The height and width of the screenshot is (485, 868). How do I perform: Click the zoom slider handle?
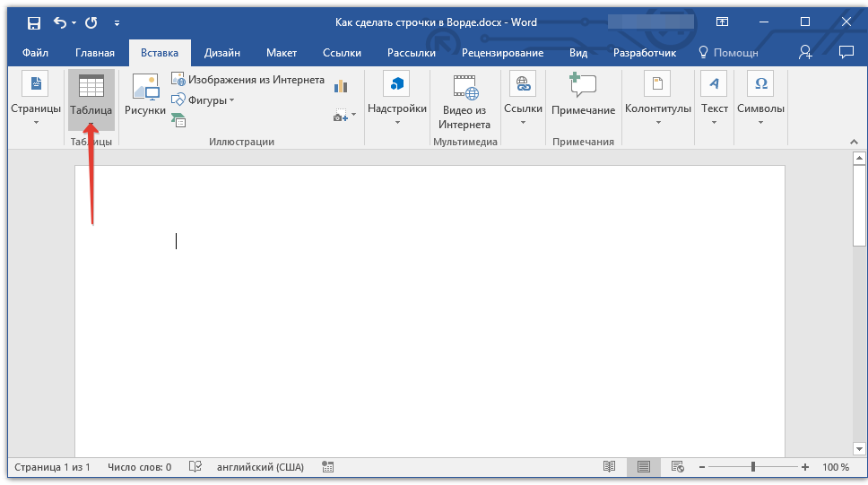pyautogui.click(x=753, y=467)
